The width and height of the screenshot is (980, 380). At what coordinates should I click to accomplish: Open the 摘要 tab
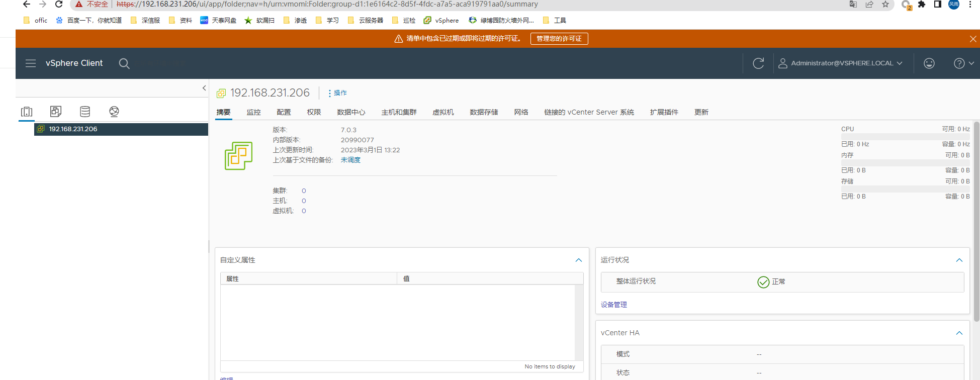click(223, 112)
